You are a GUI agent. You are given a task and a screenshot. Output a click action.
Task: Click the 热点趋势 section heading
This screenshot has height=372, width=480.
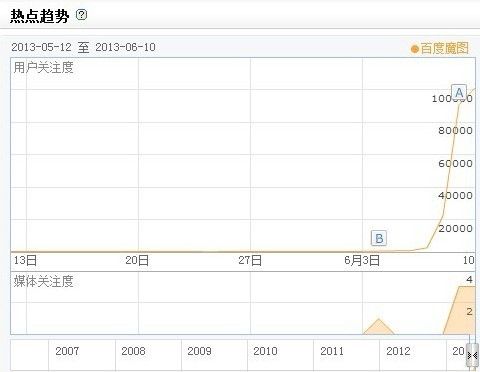[39, 16]
